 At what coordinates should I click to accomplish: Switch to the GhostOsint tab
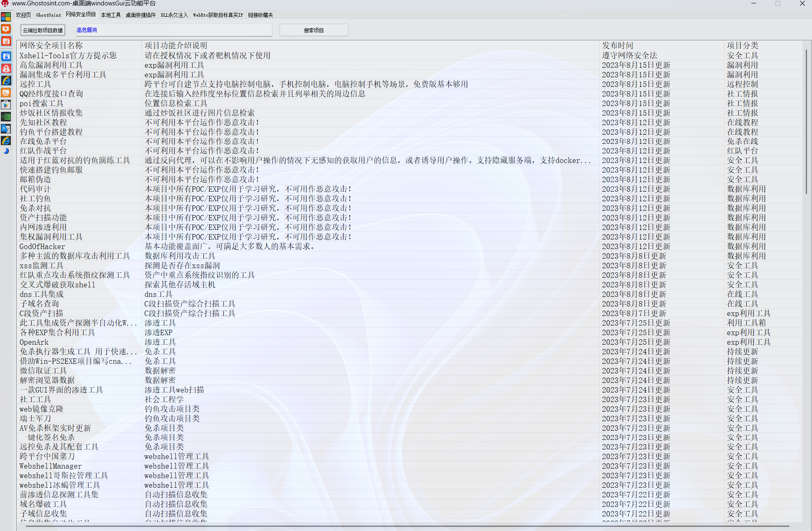48,15
